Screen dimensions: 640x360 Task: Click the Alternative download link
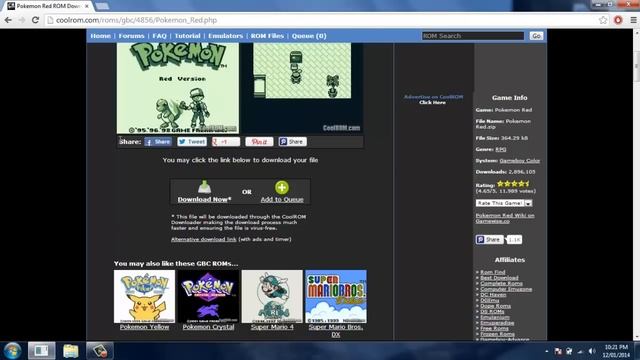point(203,240)
